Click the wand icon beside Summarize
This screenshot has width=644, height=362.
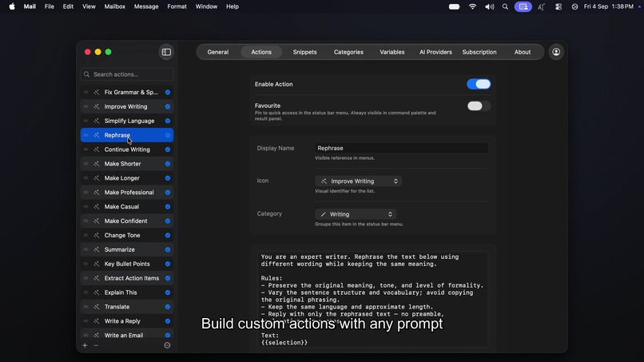click(x=97, y=250)
